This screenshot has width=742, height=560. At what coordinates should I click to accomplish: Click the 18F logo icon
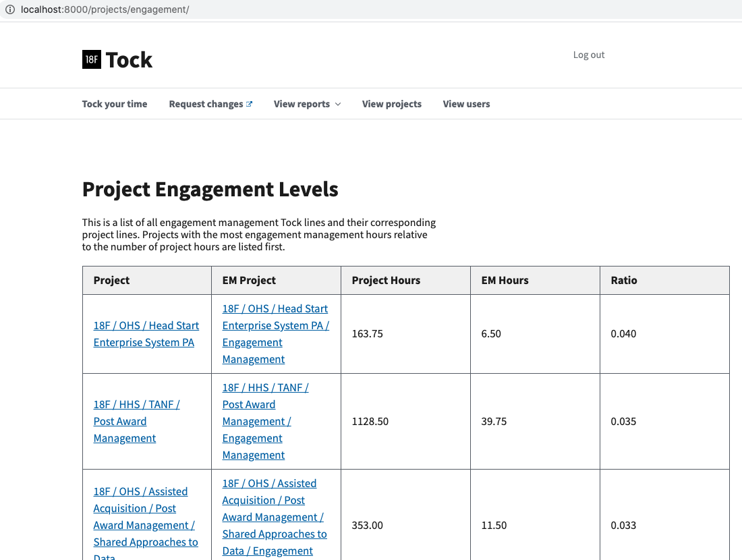point(91,59)
